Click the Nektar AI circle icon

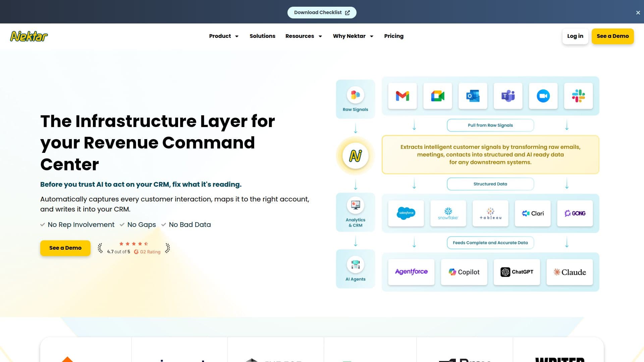tap(356, 156)
